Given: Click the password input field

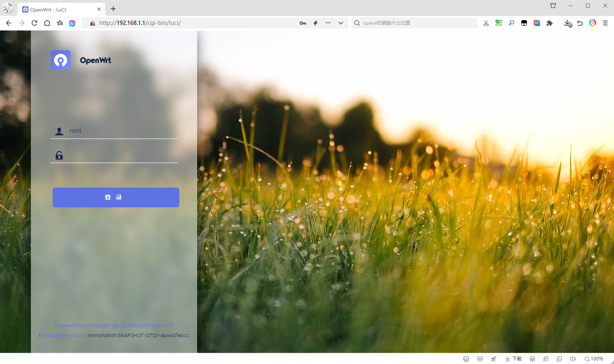Looking at the screenshot, I should coord(114,155).
